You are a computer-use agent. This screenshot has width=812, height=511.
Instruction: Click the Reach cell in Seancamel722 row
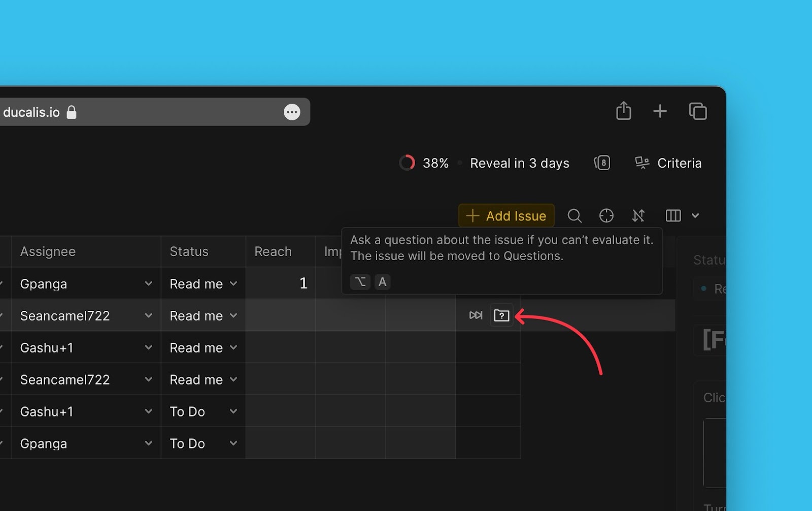pyautogui.click(x=281, y=315)
